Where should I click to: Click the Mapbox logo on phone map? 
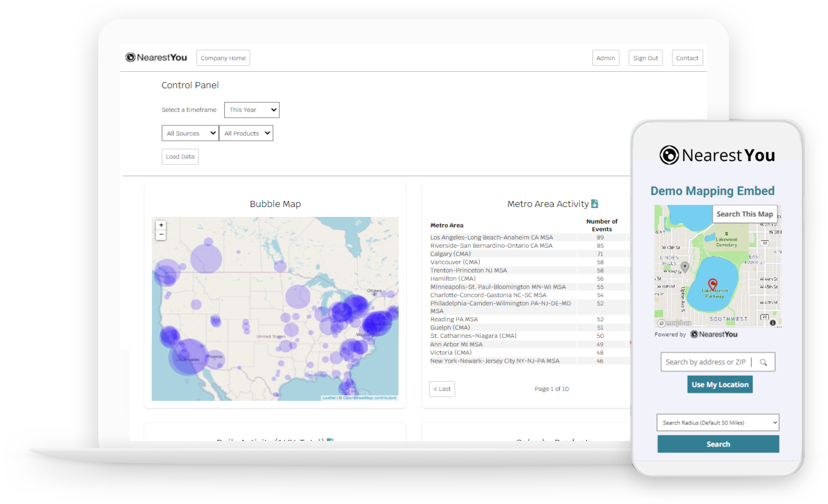click(674, 323)
